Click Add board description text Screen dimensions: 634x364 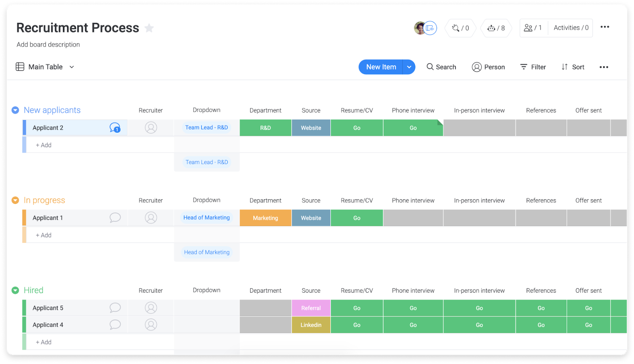tap(48, 44)
